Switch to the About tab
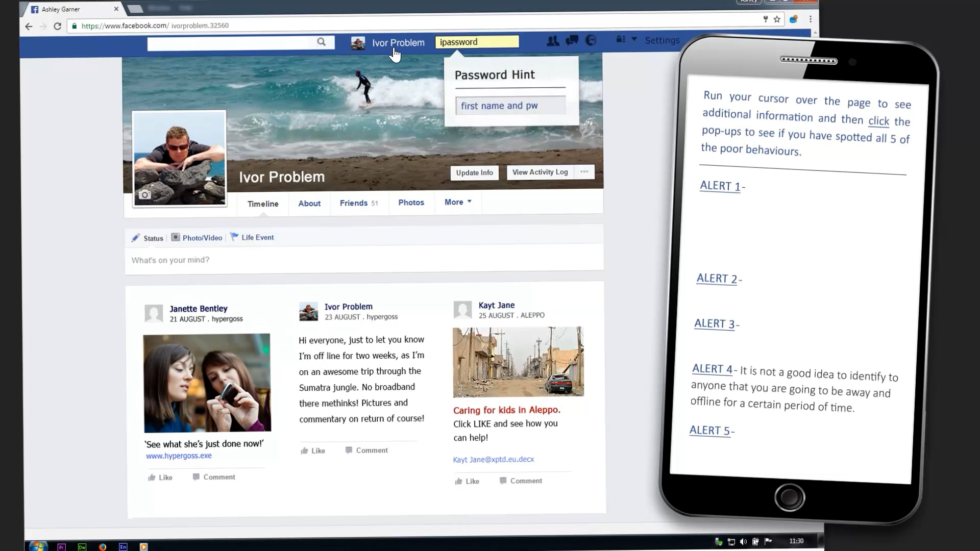Screen dimensions: 980x551 click(x=309, y=203)
